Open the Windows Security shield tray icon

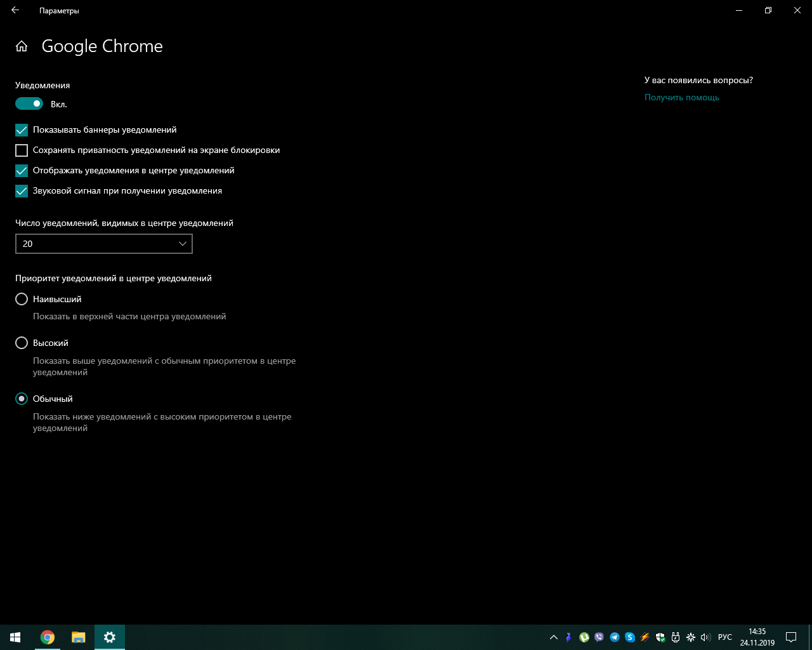pyautogui.click(x=660, y=637)
